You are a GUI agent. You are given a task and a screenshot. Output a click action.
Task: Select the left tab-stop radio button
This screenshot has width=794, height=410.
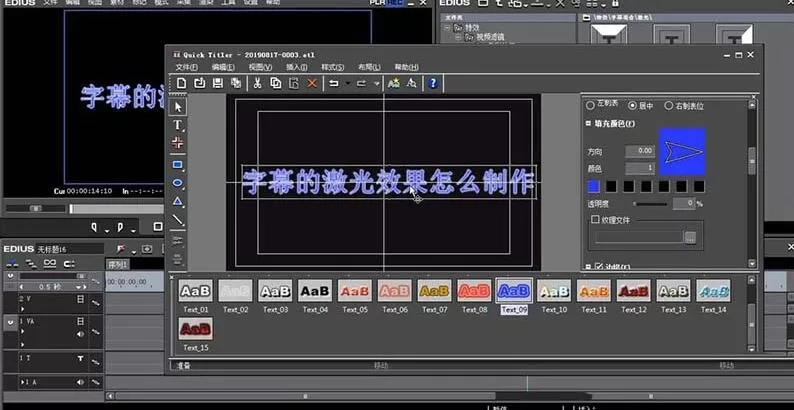[590, 106]
